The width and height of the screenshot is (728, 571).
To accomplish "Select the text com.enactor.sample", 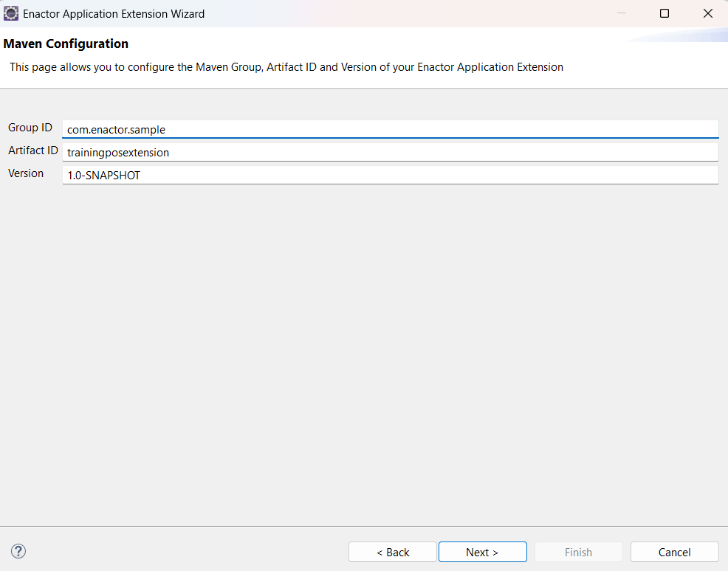I will [115, 129].
